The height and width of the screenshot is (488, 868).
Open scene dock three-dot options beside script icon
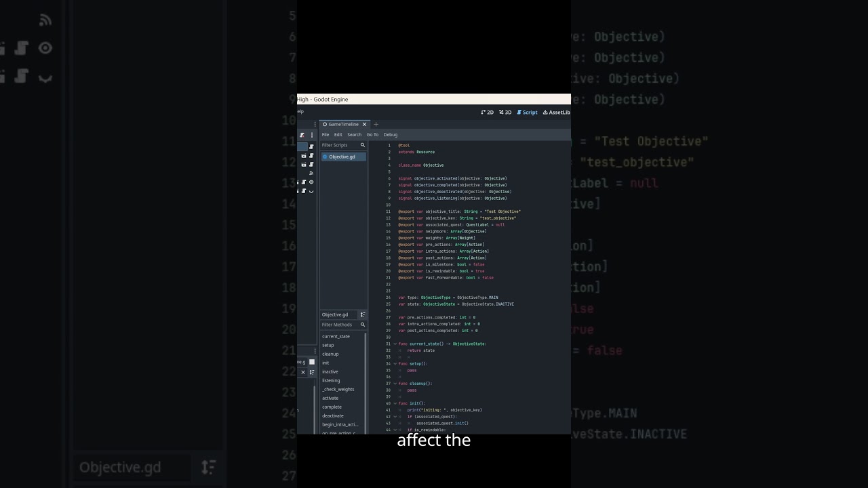click(x=312, y=135)
